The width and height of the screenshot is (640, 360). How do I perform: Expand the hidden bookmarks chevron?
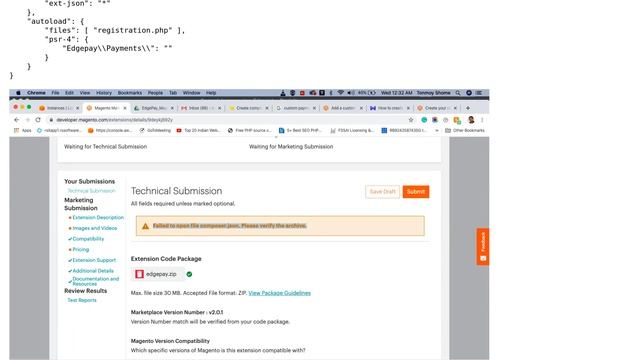point(437,131)
